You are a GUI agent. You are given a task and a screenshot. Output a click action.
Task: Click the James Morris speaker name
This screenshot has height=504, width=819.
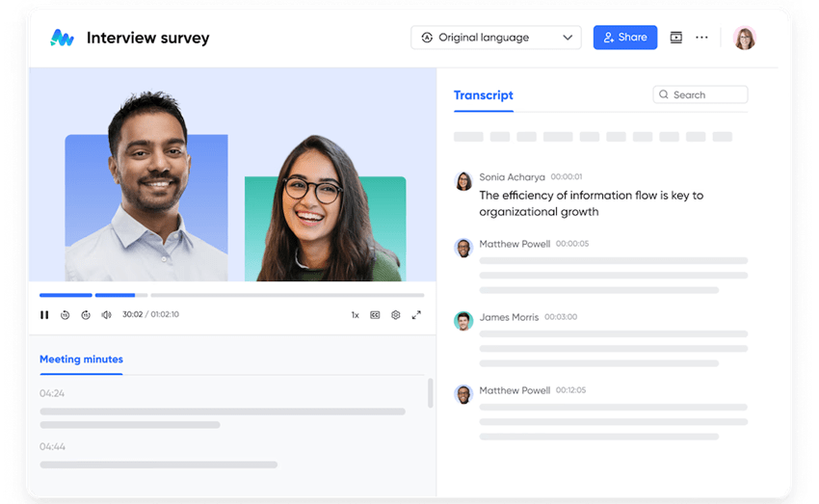(509, 317)
